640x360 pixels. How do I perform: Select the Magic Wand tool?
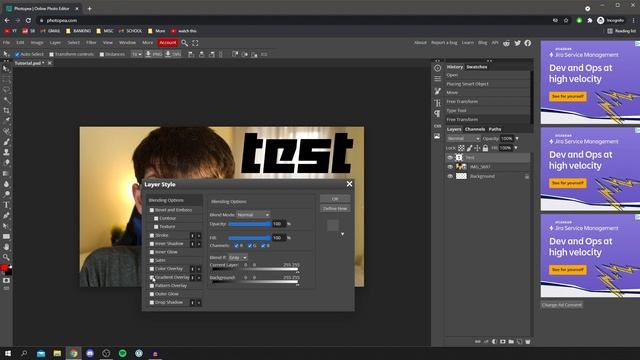point(6,100)
